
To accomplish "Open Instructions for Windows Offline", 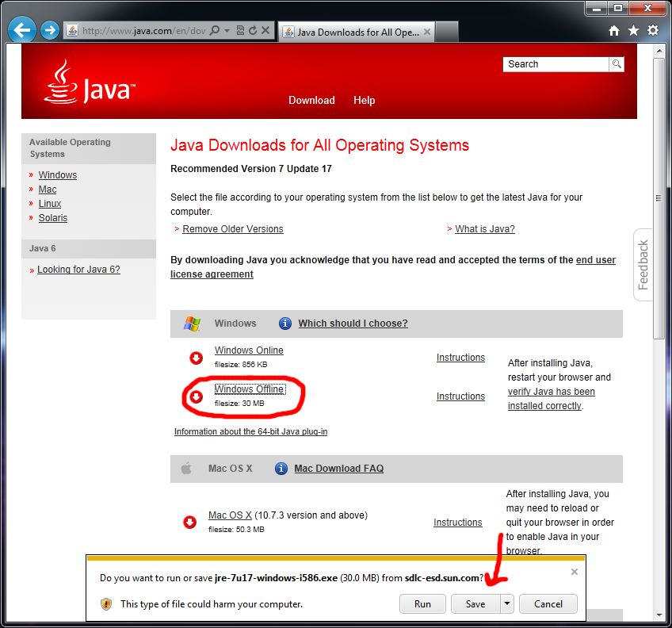I will [x=460, y=396].
